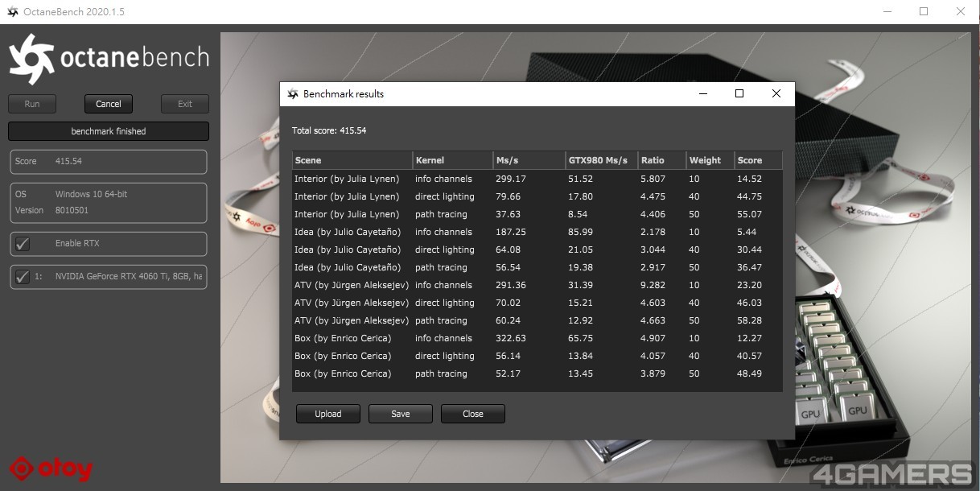Click the Save button in results dialog
The height and width of the screenshot is (491, 980).
click(x=401, y=414)
